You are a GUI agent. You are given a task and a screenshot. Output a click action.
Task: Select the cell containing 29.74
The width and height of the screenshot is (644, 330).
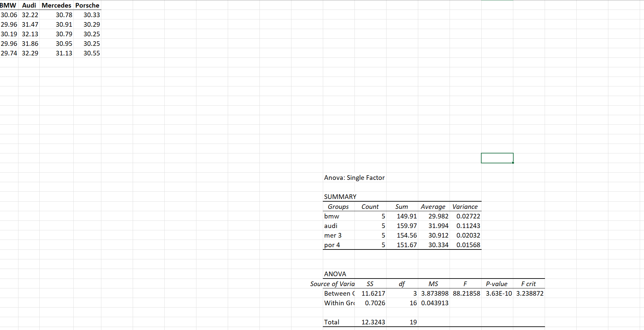(x=9, y=53)
